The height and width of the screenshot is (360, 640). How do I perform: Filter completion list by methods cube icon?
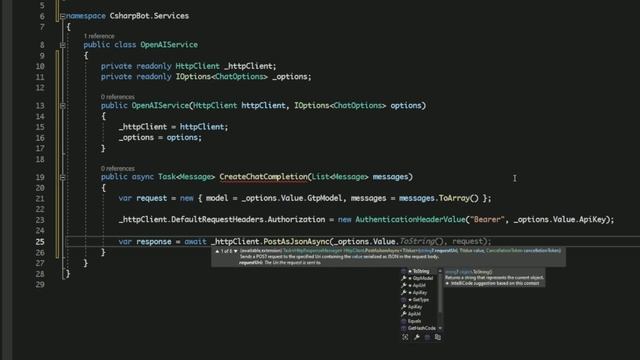tap(427, 337)
